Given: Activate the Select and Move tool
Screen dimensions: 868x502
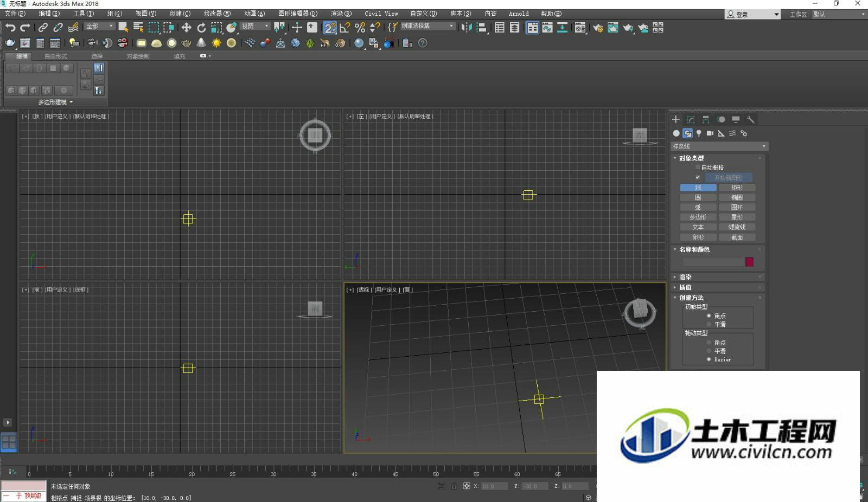Looking at the screenshot, I should [186, 28].
